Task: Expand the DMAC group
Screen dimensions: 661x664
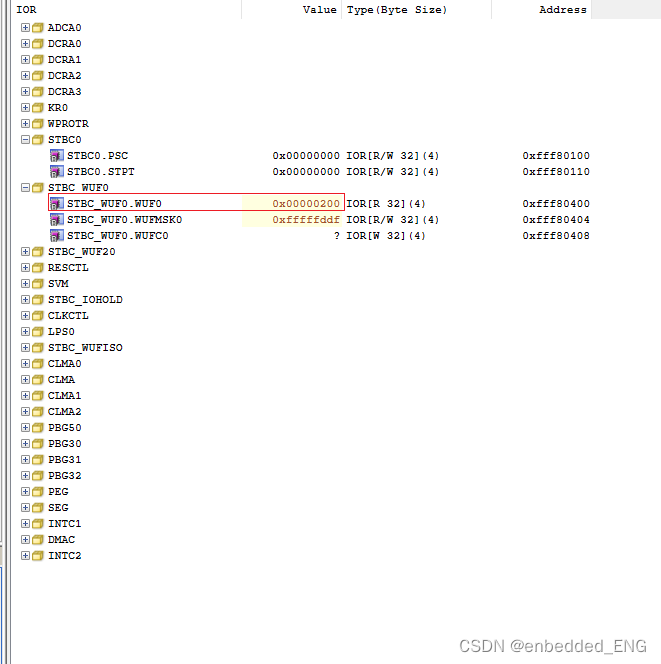Action: pos(25,540)
